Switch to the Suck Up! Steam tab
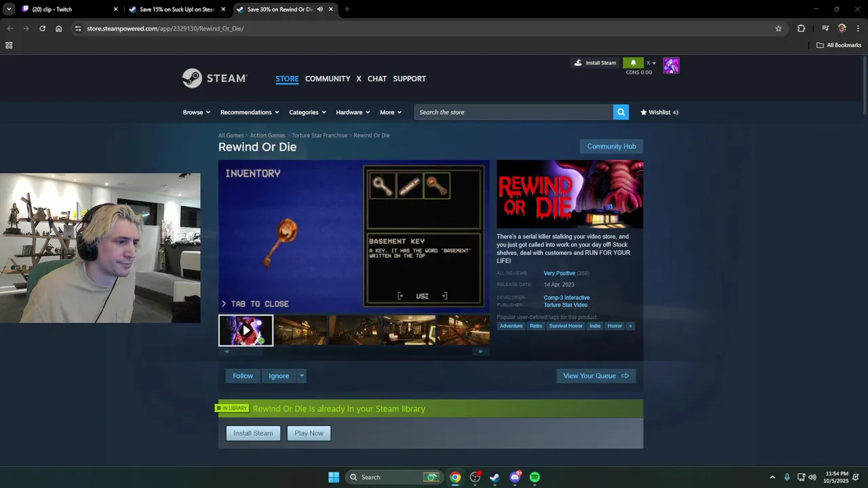 click(178, 9)
